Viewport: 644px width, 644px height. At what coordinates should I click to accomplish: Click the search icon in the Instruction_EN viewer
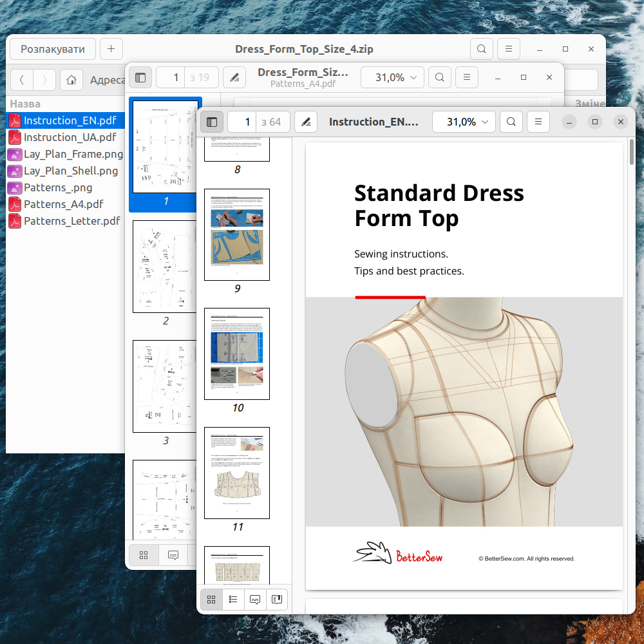(x=511, y=122)
